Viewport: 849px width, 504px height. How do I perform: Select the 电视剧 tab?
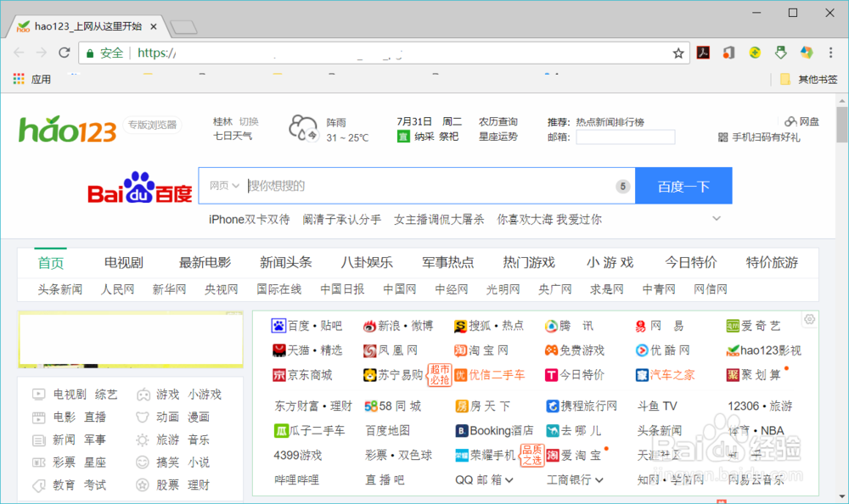coord(123,262)
